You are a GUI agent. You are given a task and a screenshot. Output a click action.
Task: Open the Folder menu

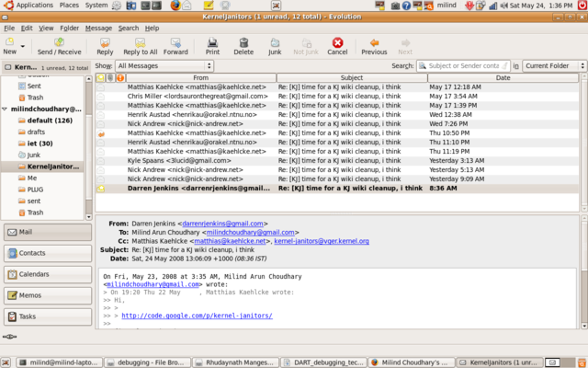pos(70,29)
